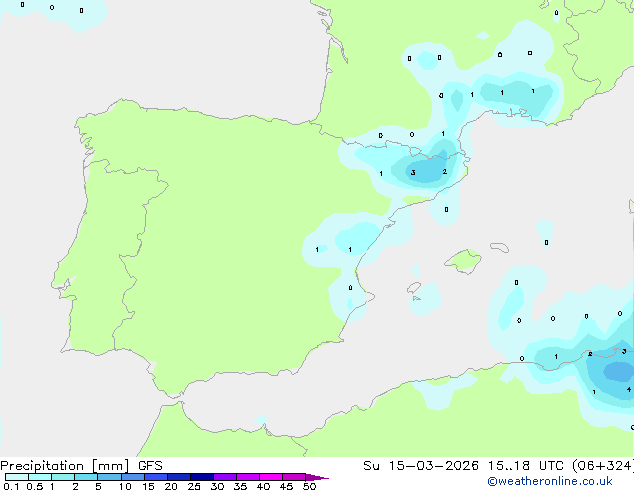Click the '0.1' legend label

(x=11, y=486)
